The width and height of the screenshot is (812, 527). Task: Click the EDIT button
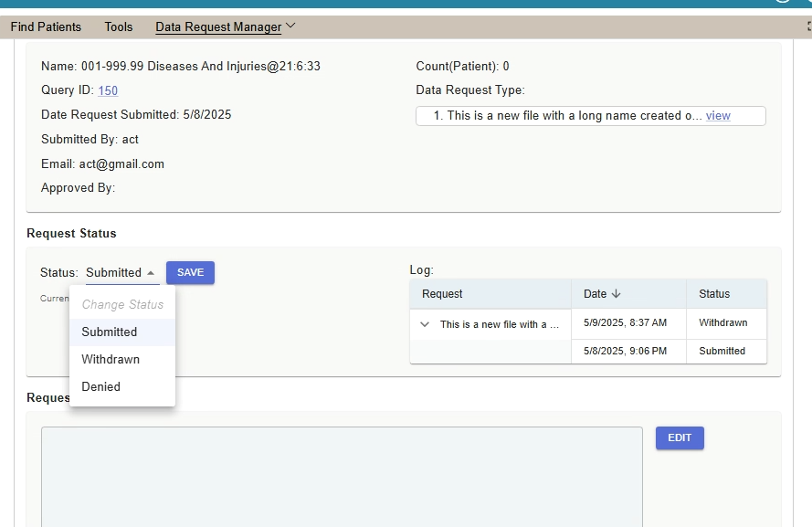coord(680,438)
